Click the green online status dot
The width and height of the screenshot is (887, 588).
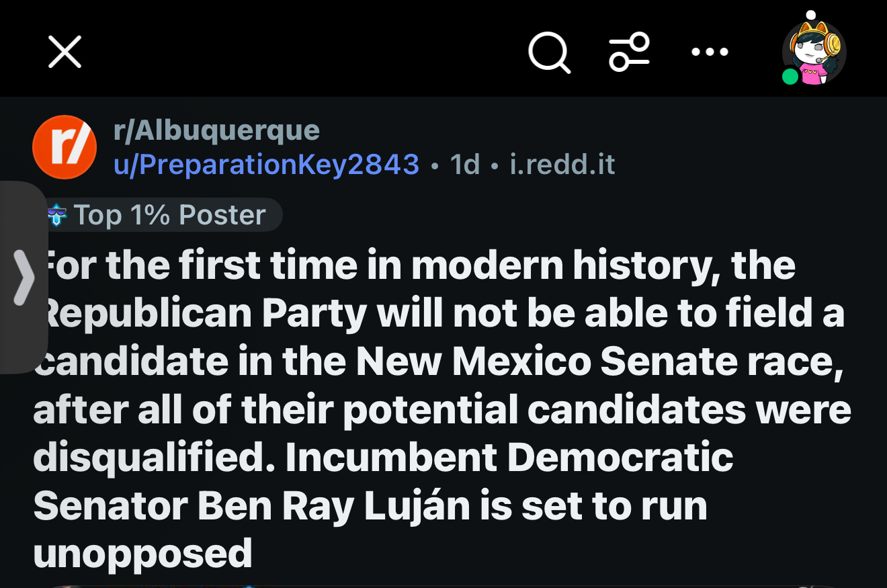790,77
